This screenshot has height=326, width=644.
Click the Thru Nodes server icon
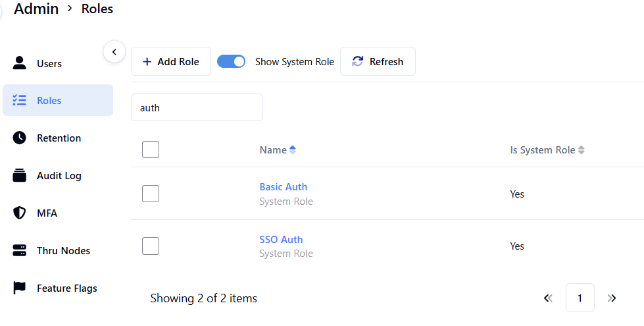click(x=20, y=251)
